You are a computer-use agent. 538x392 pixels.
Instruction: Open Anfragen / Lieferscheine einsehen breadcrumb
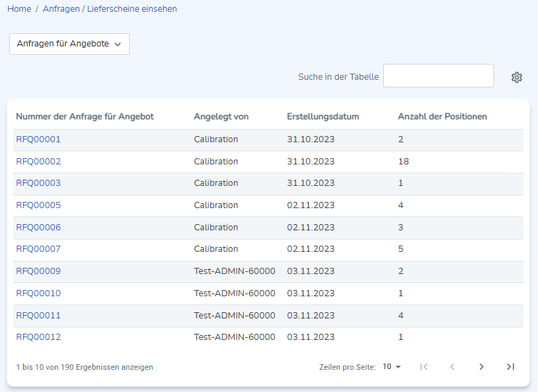click(x=110, y=9)
